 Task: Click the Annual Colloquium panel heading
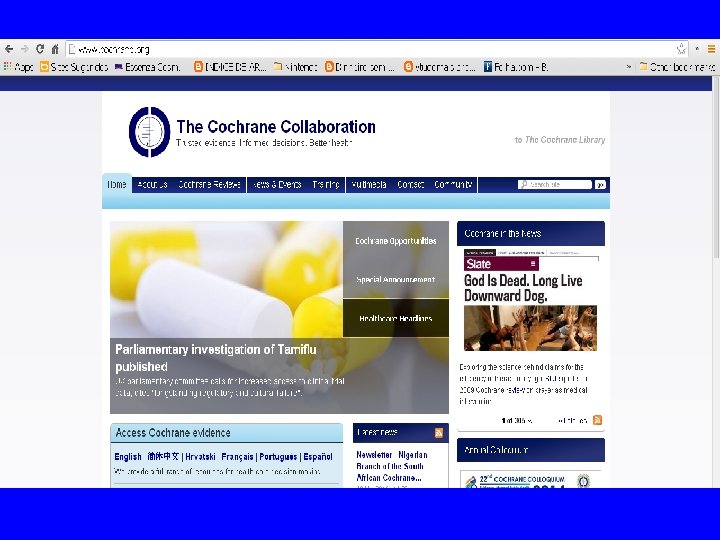click(x=496, y=450)
